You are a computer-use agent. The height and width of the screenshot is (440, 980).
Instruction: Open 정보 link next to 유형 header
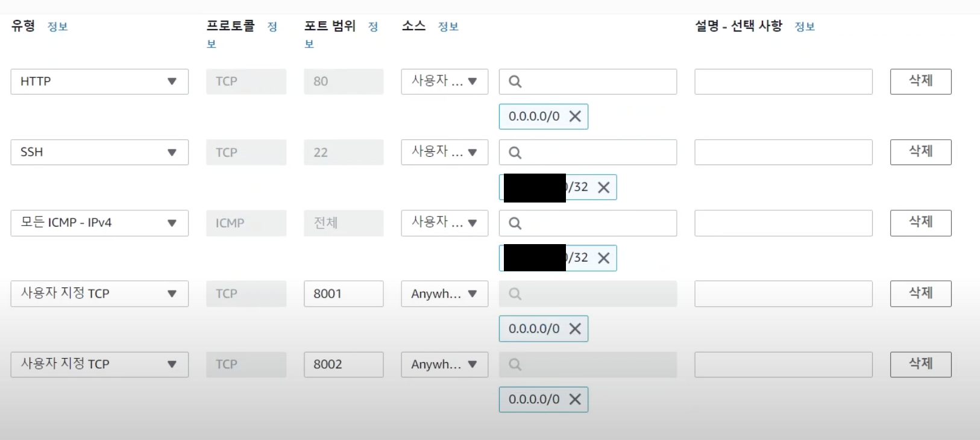[58, 27]
